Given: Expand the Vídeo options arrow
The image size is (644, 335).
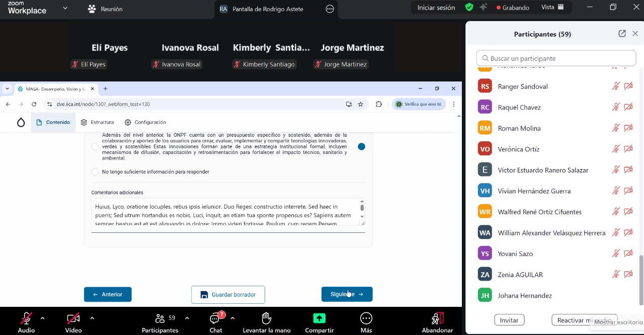Looking at the screenshot, I should pyautogui.click(x=92, y=318).
